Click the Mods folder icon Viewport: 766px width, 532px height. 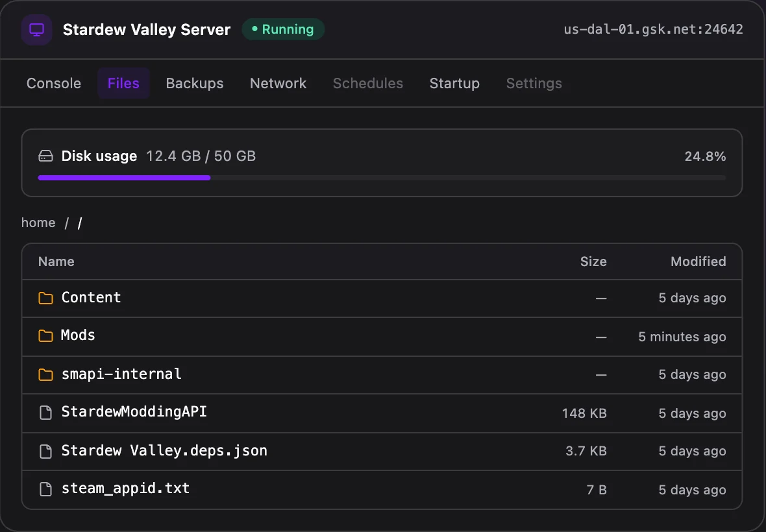(45, 336)
